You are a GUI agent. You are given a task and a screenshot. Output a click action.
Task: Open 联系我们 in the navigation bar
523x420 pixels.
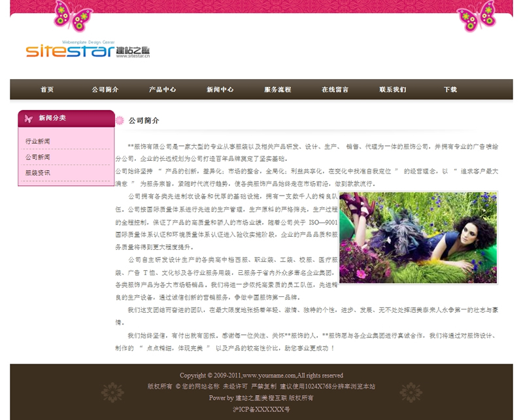[x=392, y=90]
